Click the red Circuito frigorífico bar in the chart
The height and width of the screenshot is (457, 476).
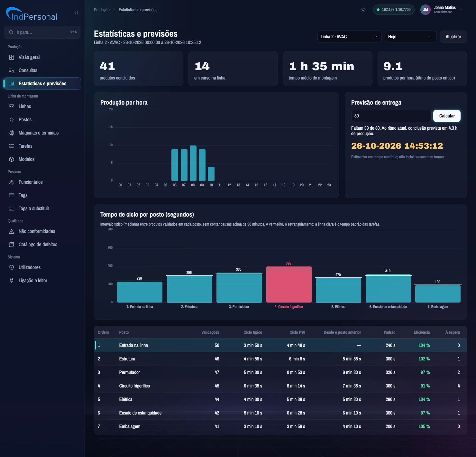coord(289,284)
